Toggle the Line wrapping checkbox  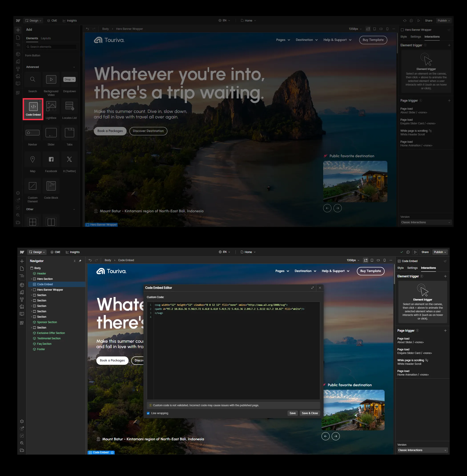[x=148, y=413]
